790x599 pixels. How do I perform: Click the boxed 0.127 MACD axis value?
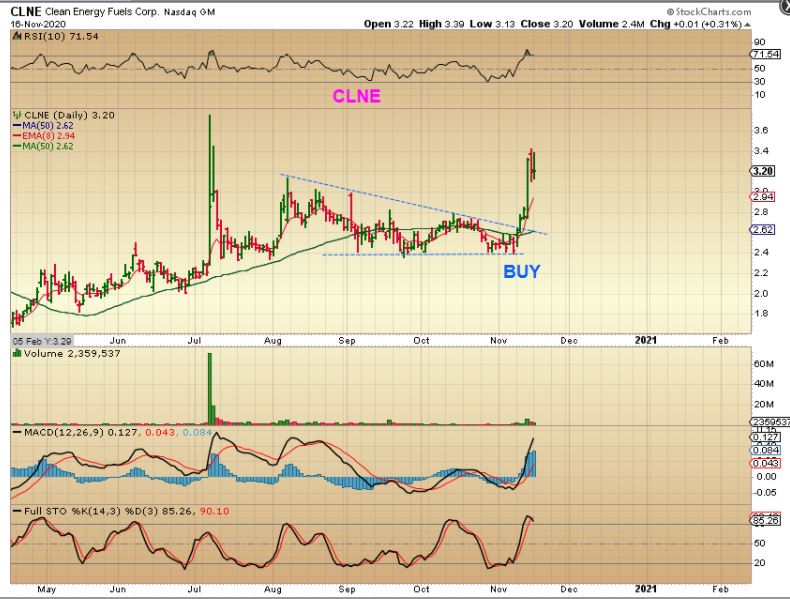(765, 437)
